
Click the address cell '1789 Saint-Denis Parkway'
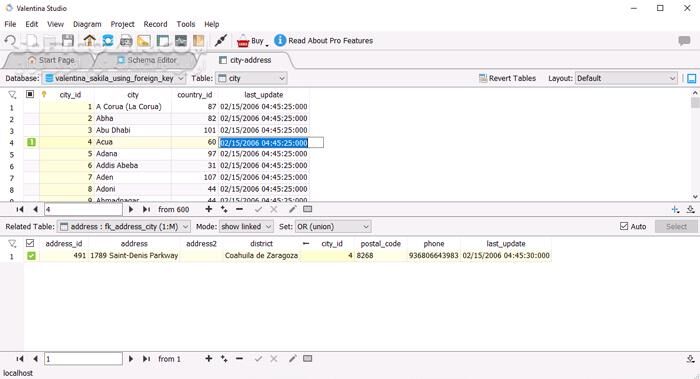pyautogui.click(x=134, y=255)
